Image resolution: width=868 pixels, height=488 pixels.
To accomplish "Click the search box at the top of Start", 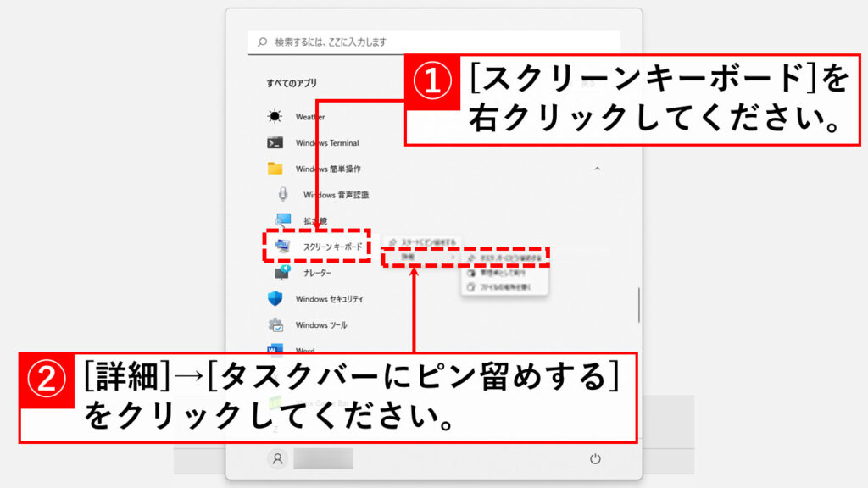I will 433,42.
